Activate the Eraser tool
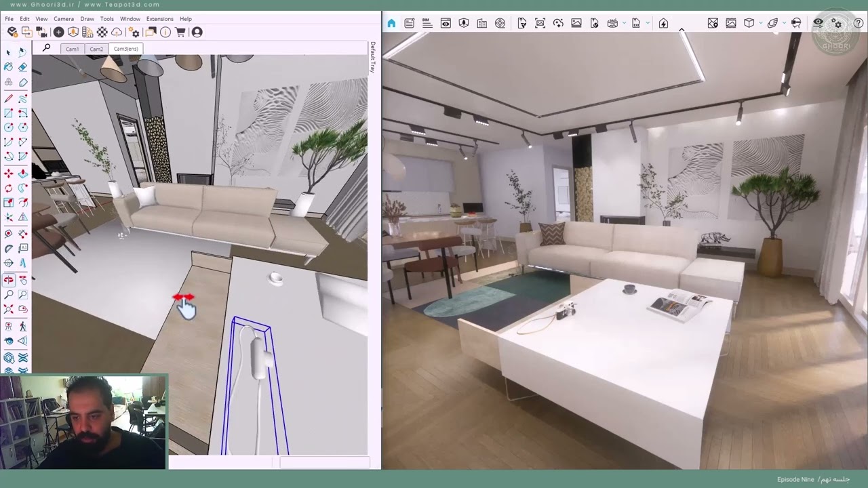This screenshot has height=488, width=868. click(23, 67)
